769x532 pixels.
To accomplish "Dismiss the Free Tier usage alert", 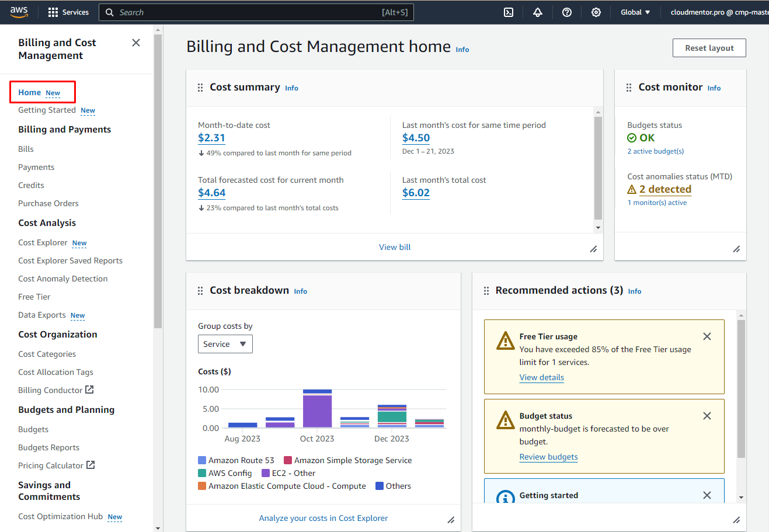I will tap(707, 336).
